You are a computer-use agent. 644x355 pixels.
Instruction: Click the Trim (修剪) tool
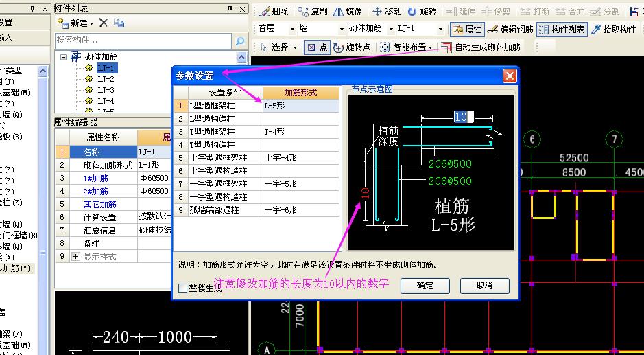496,12
